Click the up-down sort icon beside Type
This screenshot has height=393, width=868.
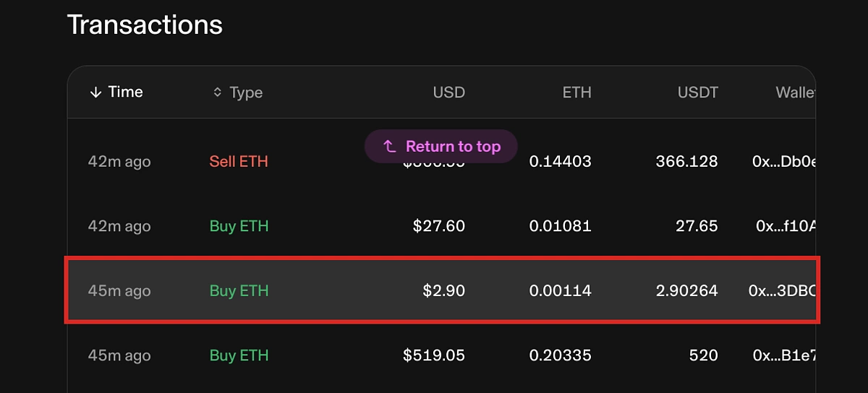[x=217, y=92]
